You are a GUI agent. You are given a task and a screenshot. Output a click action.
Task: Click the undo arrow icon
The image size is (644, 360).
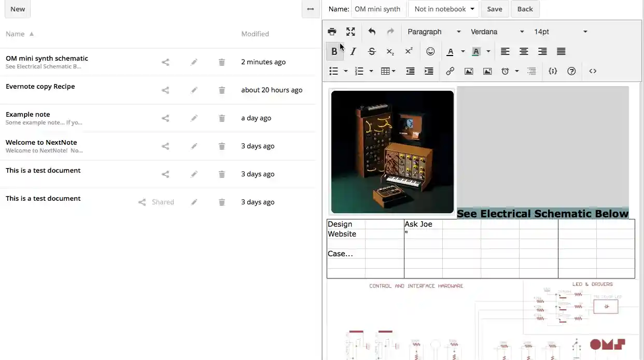click(372, 32)
